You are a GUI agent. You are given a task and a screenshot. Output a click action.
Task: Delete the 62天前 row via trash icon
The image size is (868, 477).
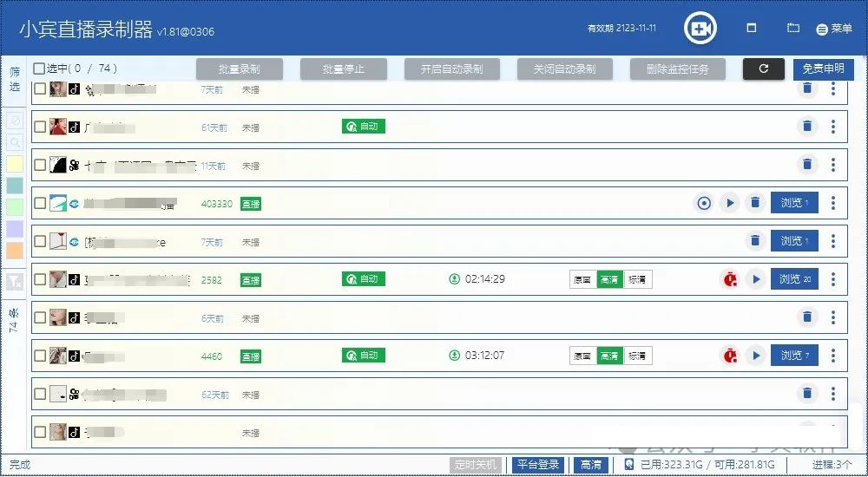(807, 394)
